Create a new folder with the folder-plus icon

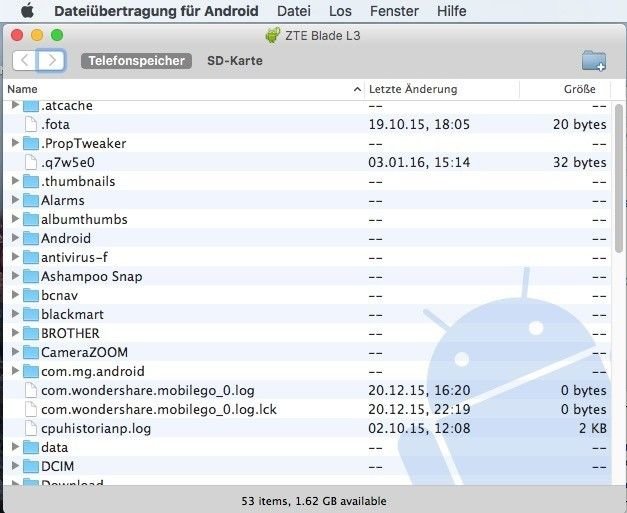[594, 61]
